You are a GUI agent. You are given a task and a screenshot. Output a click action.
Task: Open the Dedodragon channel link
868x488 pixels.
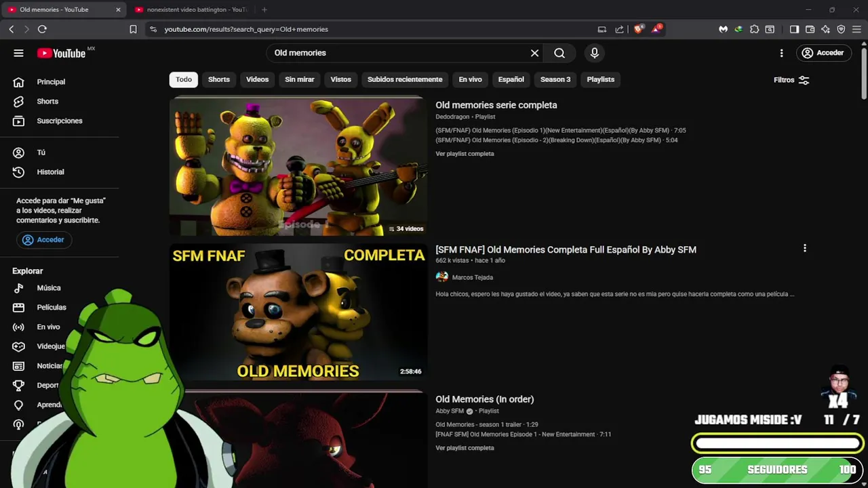click(452, 117)
